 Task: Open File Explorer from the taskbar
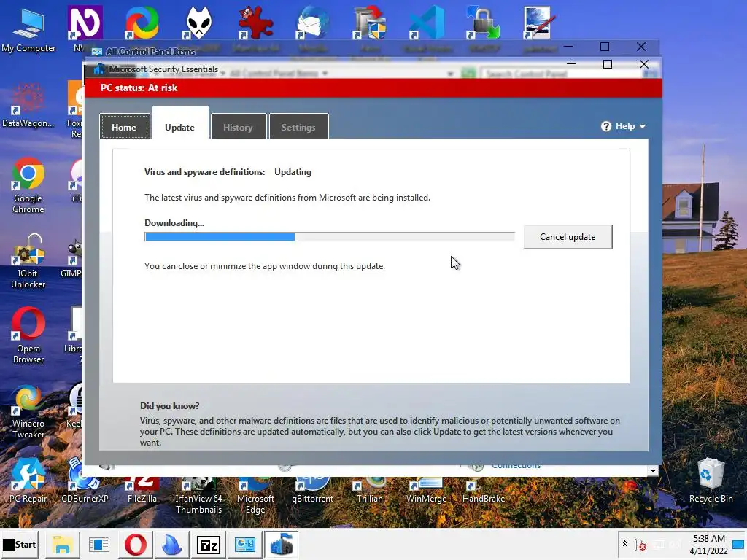[x=63, y=544]
